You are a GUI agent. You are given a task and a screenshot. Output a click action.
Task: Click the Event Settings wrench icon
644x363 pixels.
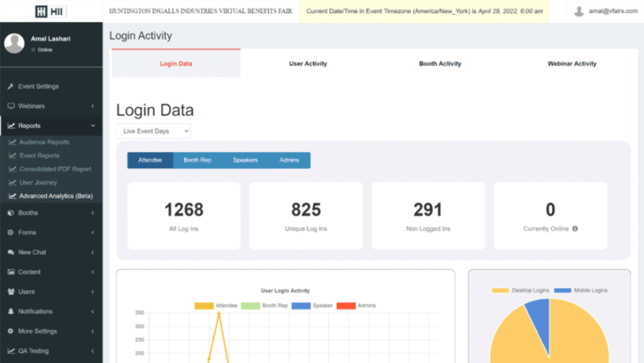11,86
